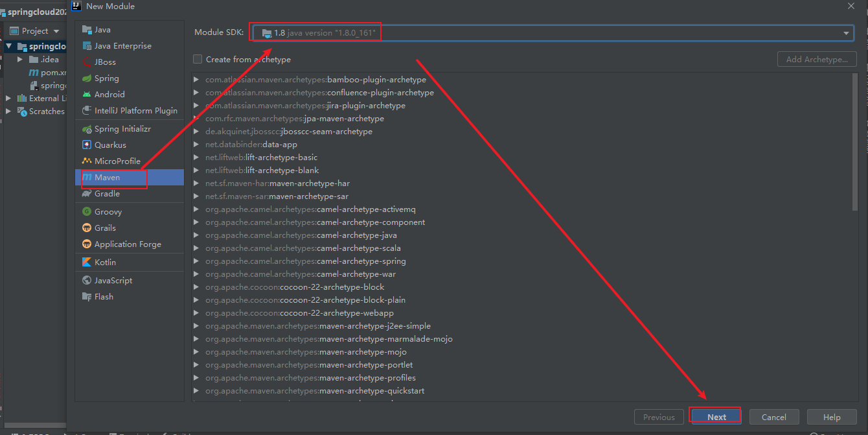Select camel-archetype-java row
Image resolution: width=868 pixels, height=435 pixels.
coord(522,235)
